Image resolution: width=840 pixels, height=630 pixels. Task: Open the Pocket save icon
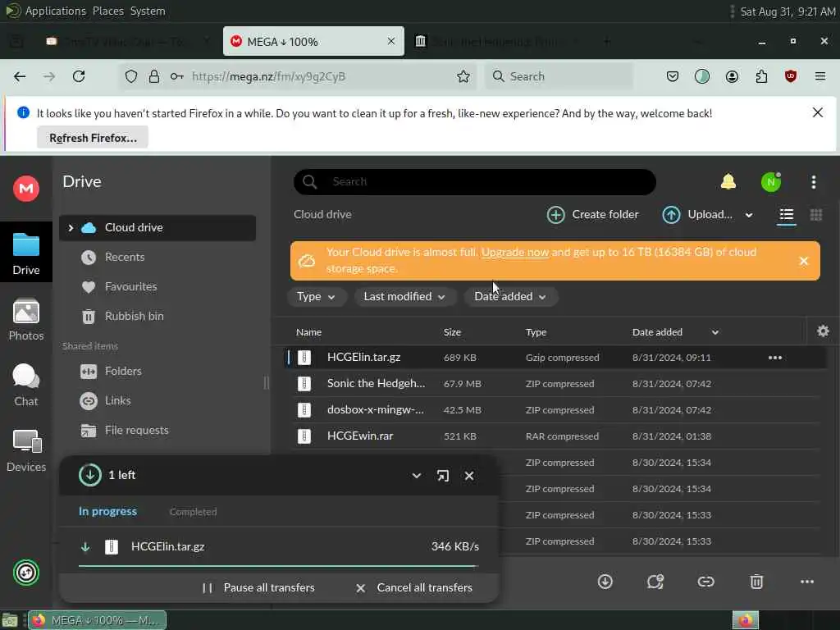673,76
